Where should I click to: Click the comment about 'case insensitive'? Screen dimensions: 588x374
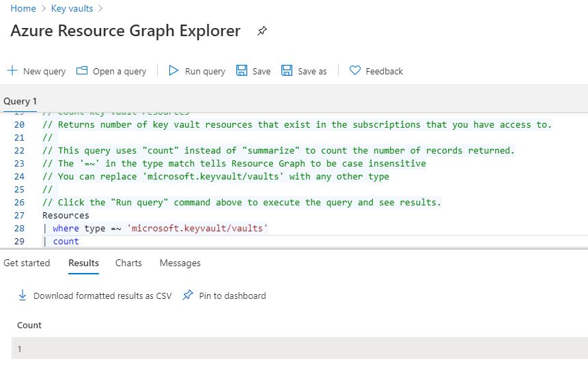pyautogui.click(x=234, y=163)
